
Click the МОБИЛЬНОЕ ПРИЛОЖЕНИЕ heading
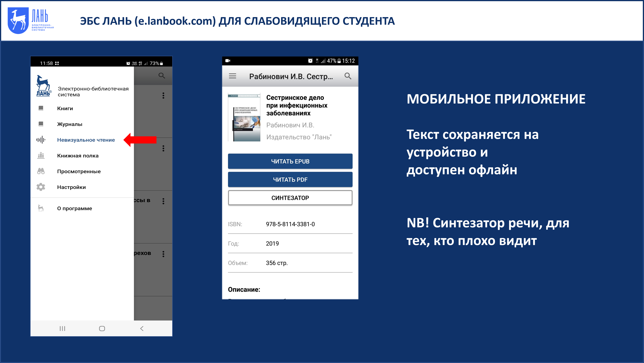click(496, 99)
